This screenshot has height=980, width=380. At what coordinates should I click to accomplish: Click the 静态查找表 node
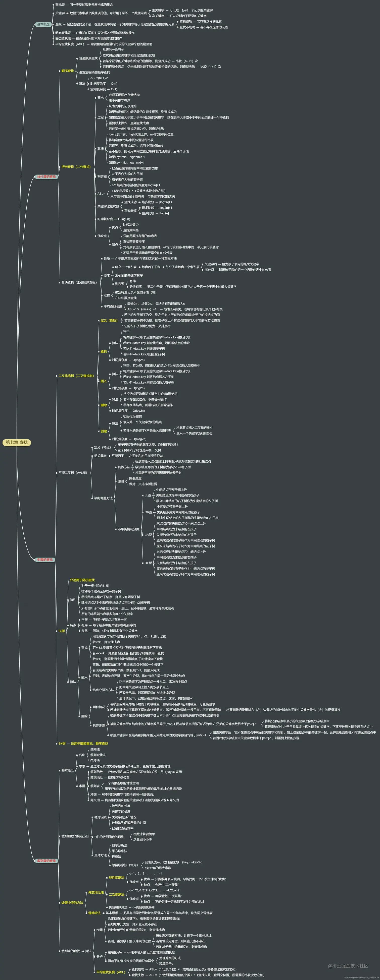pos(63,38)
